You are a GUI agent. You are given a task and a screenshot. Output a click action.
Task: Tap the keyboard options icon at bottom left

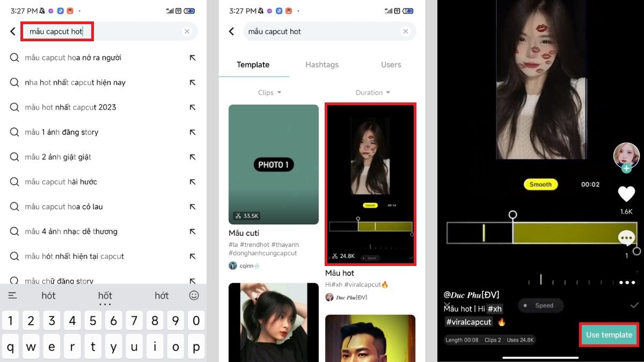pos(12,295)
